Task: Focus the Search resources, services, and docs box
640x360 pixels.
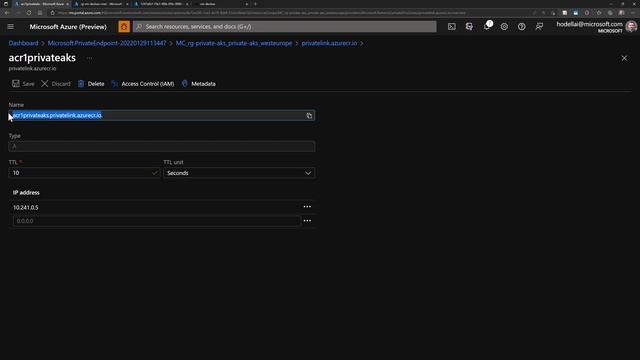Action: pos(284,27)
